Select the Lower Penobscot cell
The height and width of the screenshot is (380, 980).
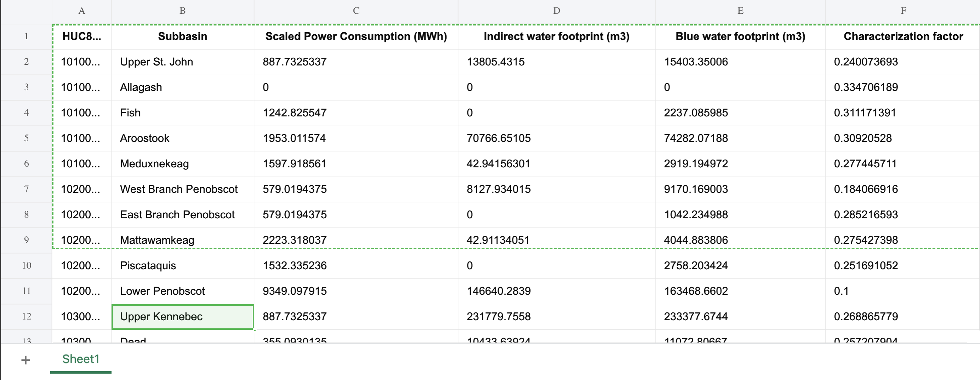pyautogui.click(x=183, y=291)
